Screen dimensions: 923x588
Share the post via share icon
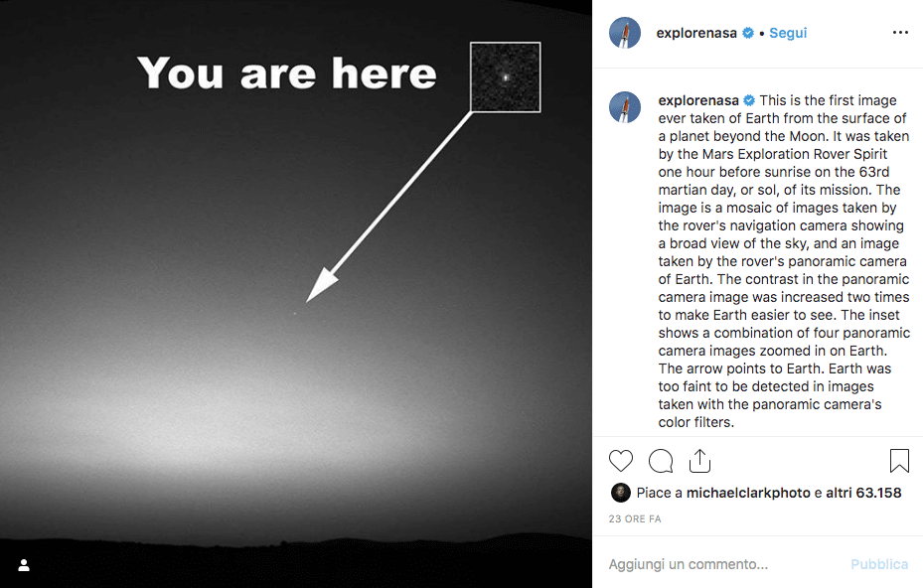pos(699,461)
